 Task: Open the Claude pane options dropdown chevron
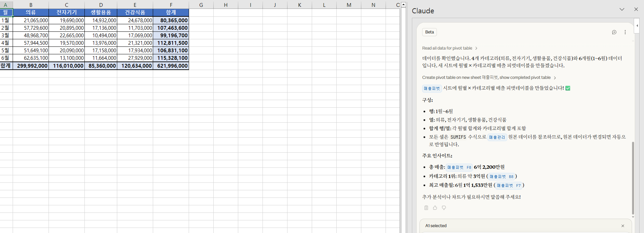click(622, 9)
